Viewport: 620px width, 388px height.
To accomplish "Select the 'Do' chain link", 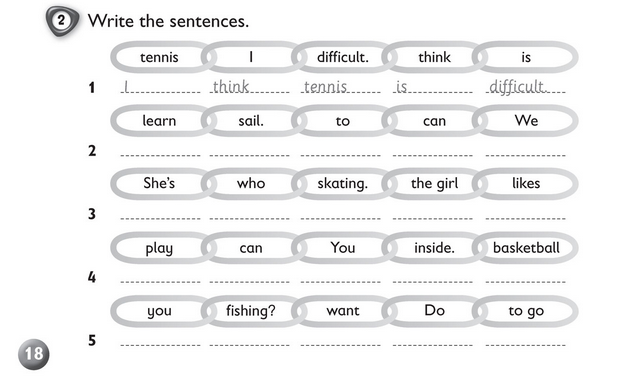I will (x=434, y=311).
